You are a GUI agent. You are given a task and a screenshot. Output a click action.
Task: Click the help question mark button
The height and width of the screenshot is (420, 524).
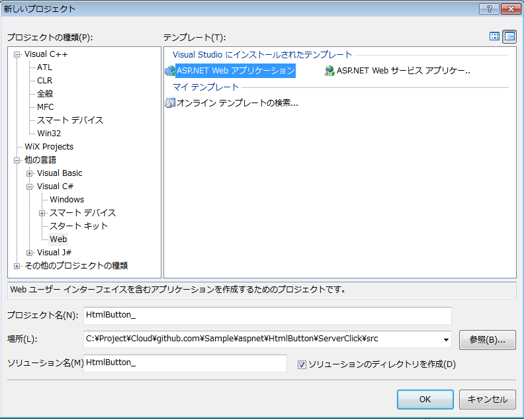point(489,9)
